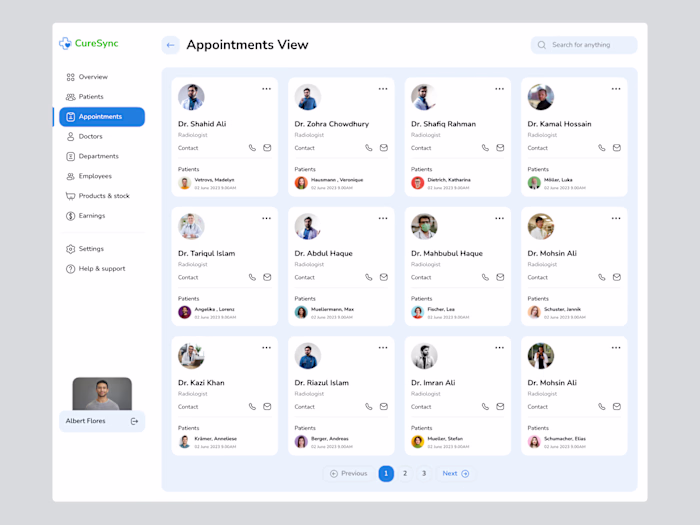
Task: Open the three-dot menu on Dr. Tariqul Islam's card
Action: point(267,218)
